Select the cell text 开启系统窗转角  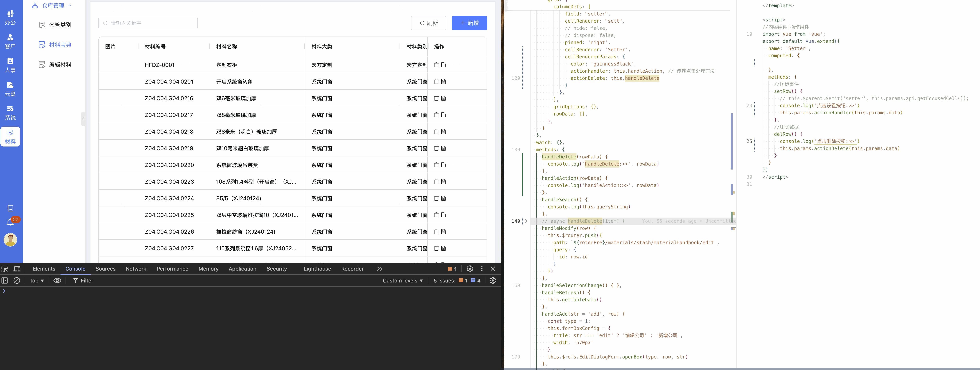[x=234, y=82]
